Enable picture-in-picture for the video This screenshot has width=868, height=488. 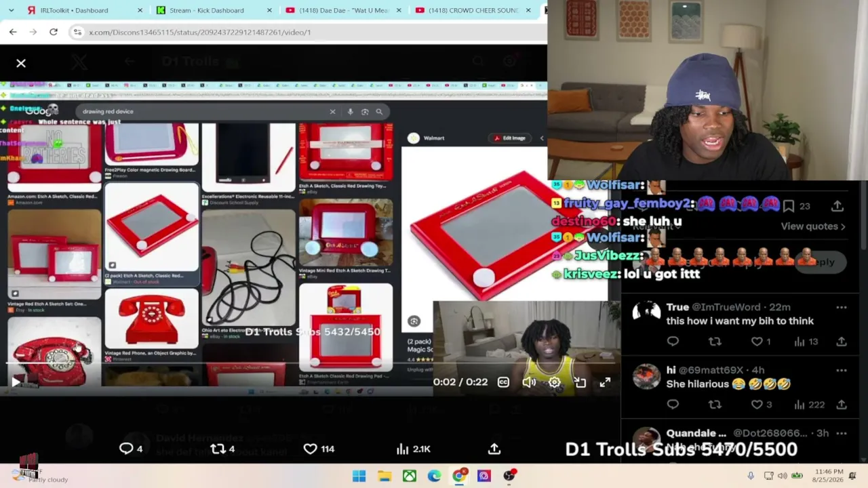tap(580, 382)
